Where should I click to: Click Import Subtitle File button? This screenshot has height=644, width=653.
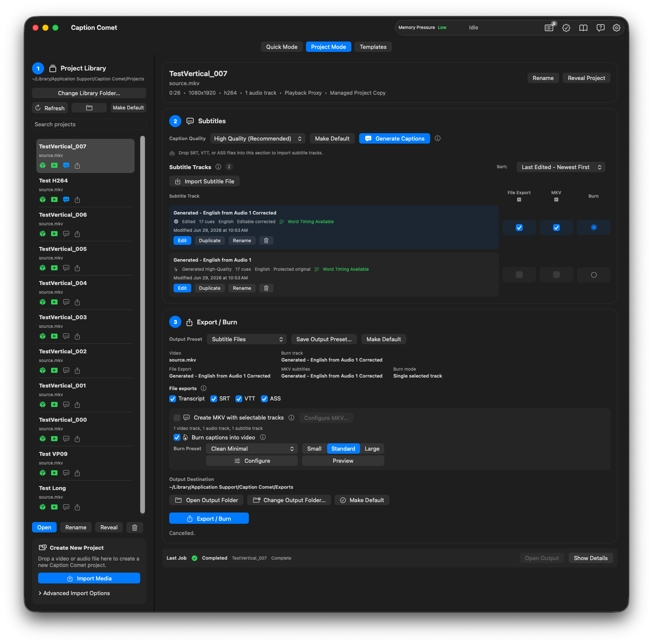point(204,181)
